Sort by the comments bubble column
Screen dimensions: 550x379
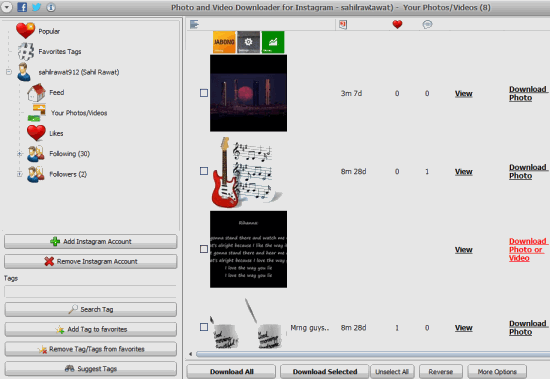tap(427, 24)
